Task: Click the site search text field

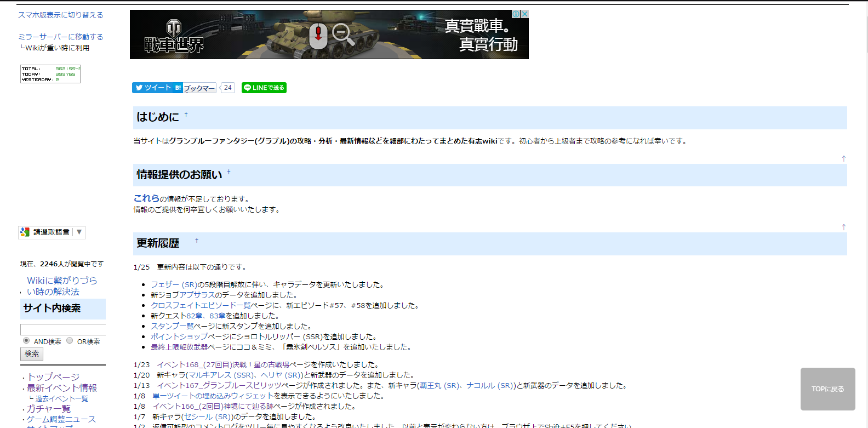Action: [x=62, y=329]
